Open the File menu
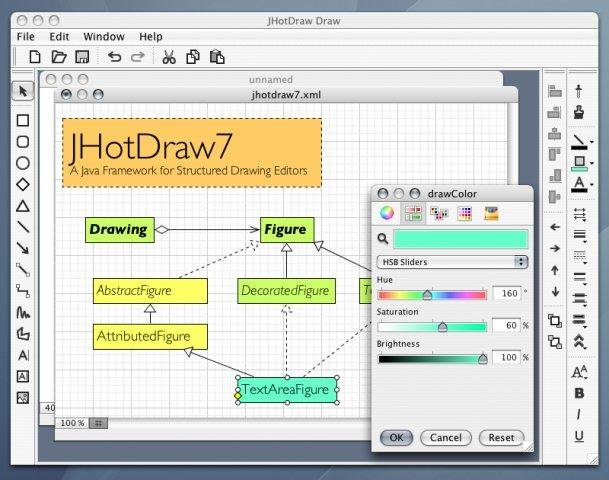This screenshot has width=609, height=480. point(26,37)
